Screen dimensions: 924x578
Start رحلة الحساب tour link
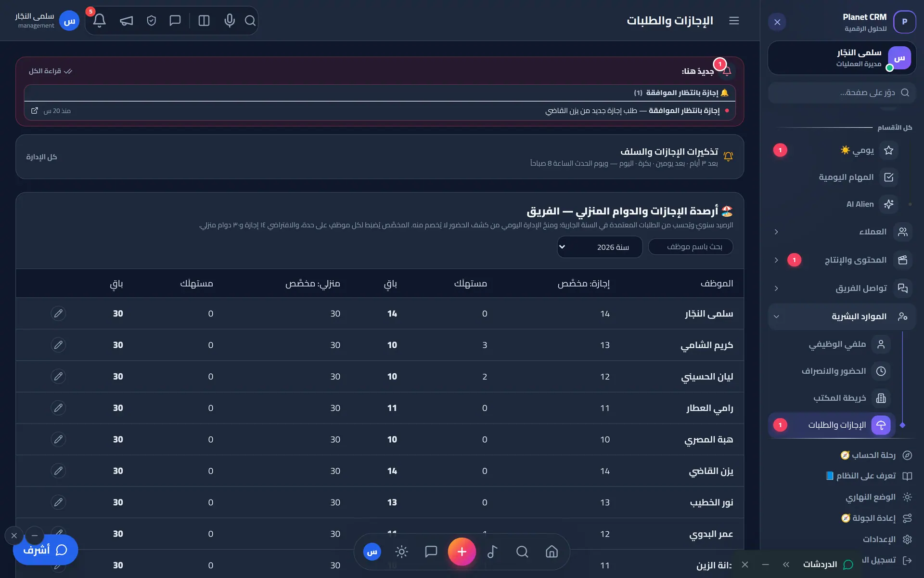click(876, 455)
